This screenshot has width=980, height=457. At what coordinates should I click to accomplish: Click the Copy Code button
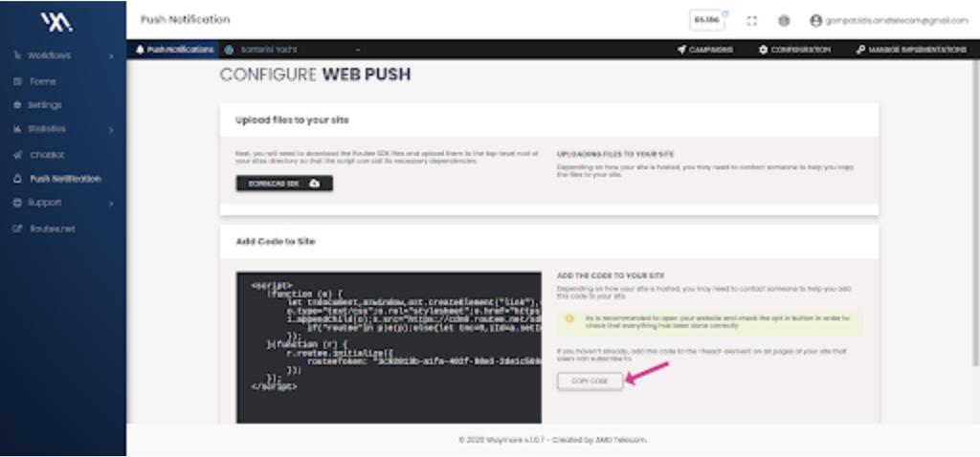pyautogui.click(x=590, y=381)
